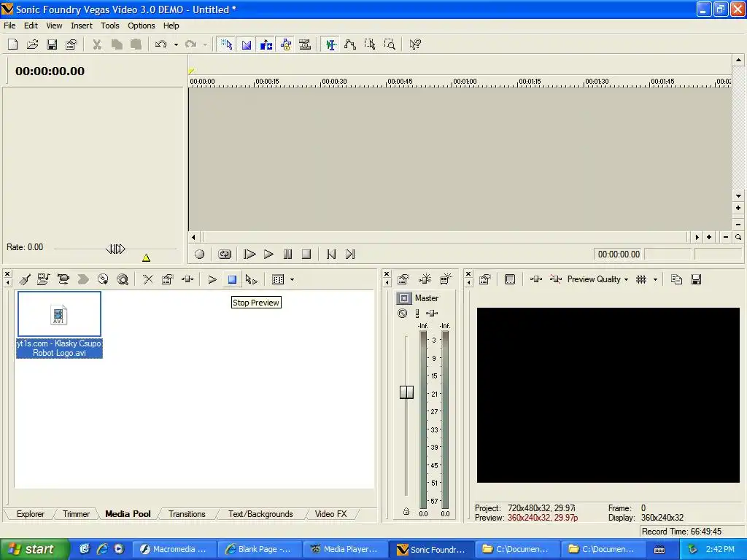Click the Get Media from Web icon

pos(123,279)
